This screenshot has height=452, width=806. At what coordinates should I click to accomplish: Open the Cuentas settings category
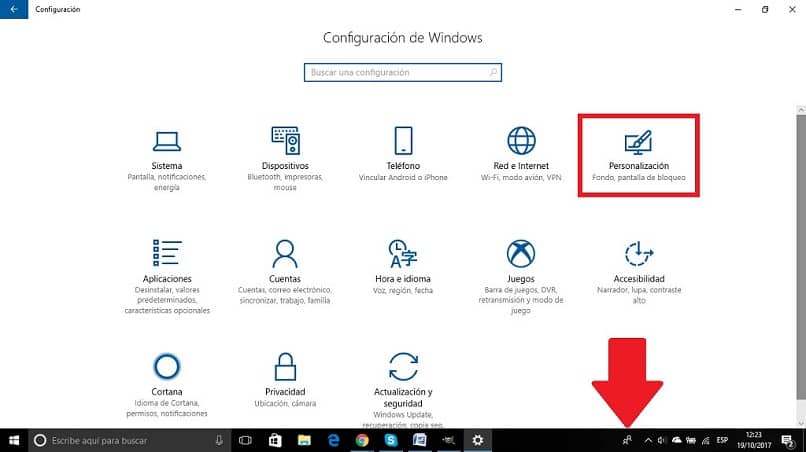[x=285, y=272]
